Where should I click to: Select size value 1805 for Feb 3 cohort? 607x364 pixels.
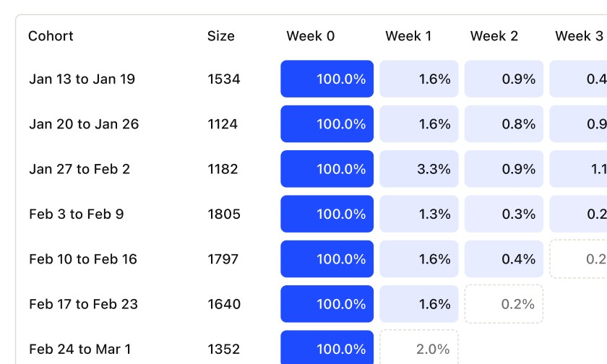tap(224, 214)
